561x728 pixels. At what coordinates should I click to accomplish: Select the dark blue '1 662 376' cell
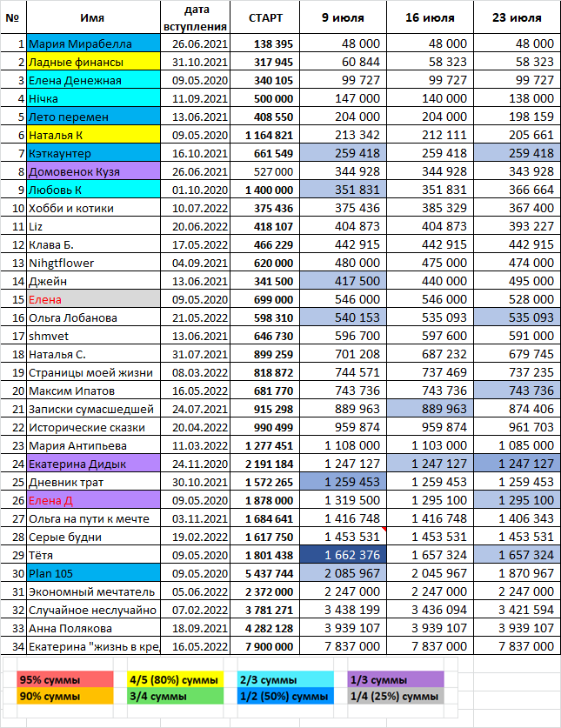point(343,555)
